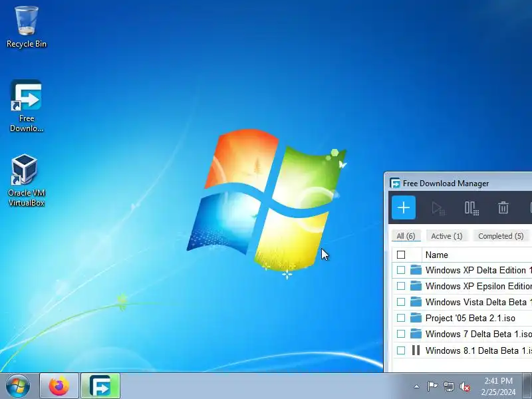This screenshot has width=532, height=399.
Task: Check the Windows 8.1 Delta Beta checkbox
Action: pos(401,350)
